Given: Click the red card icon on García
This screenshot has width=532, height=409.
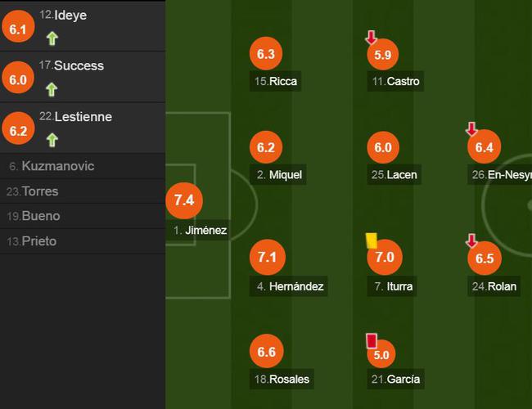Looking at the screenshot, I should pos(372,341).
